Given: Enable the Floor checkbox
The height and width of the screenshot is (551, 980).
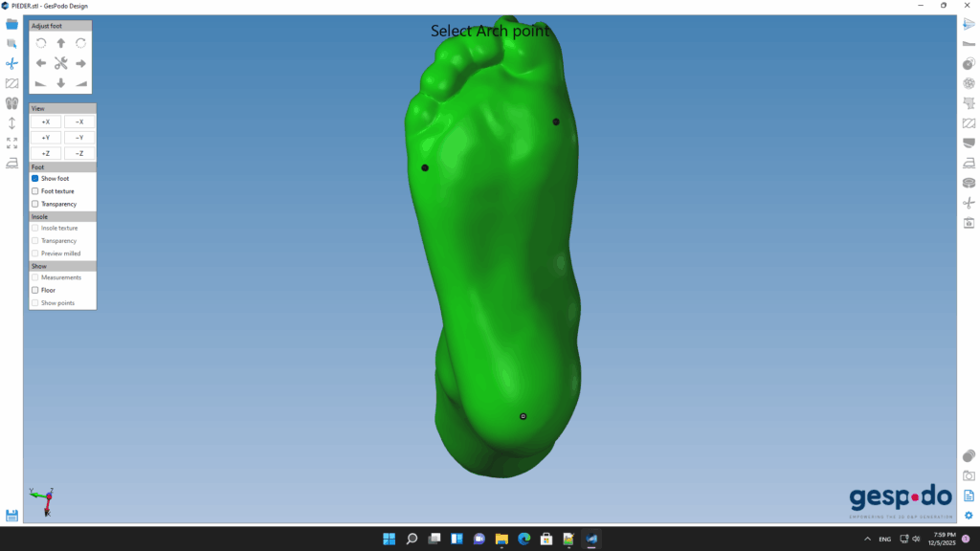Looking at the screenshot, I should tap(35, 290).
